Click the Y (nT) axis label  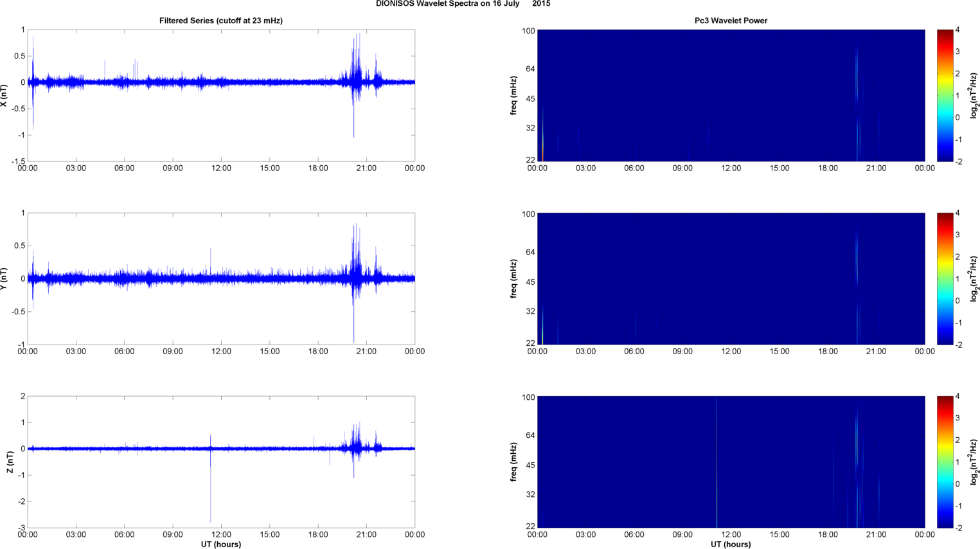point(4,278)
